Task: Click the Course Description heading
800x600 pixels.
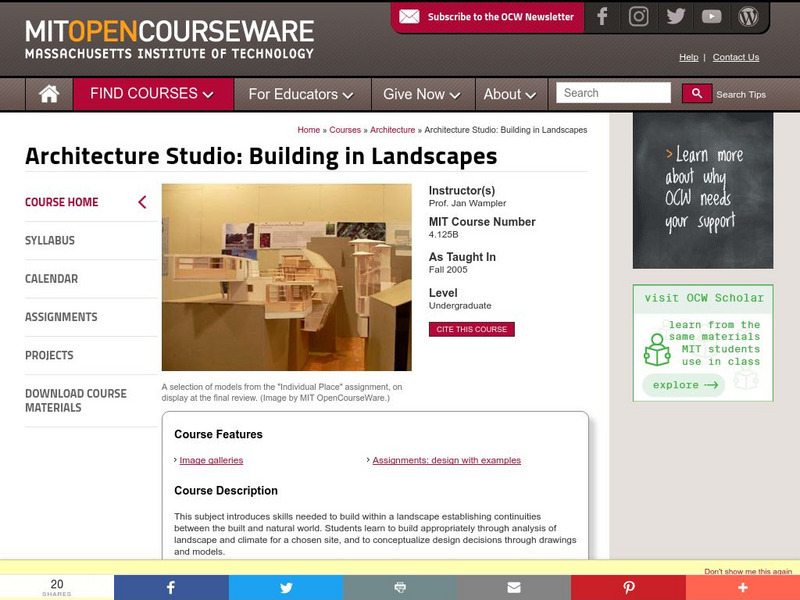Action: [x=226, y=490]
